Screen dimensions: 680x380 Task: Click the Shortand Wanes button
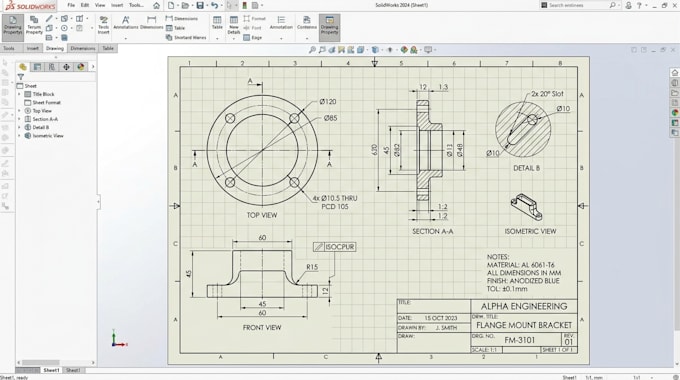(186, 38)
